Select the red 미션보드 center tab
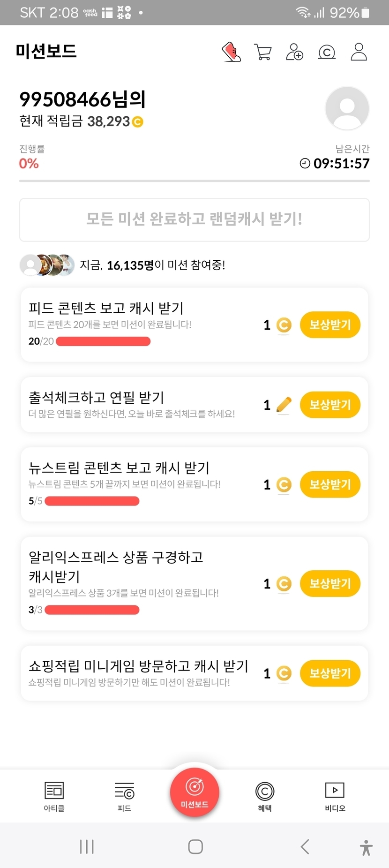This screenshot has width=389, height=868. tap(194, 793)
